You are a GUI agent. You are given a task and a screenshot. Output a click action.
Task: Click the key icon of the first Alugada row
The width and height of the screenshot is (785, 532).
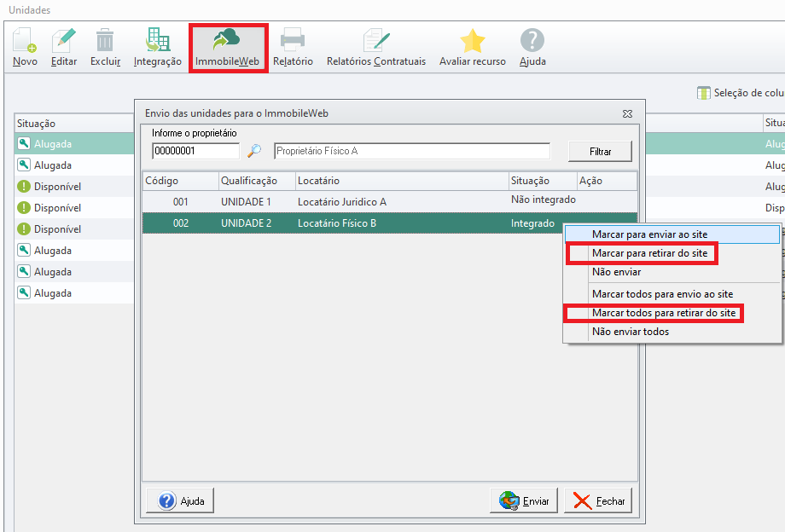[x=24, y=143]
